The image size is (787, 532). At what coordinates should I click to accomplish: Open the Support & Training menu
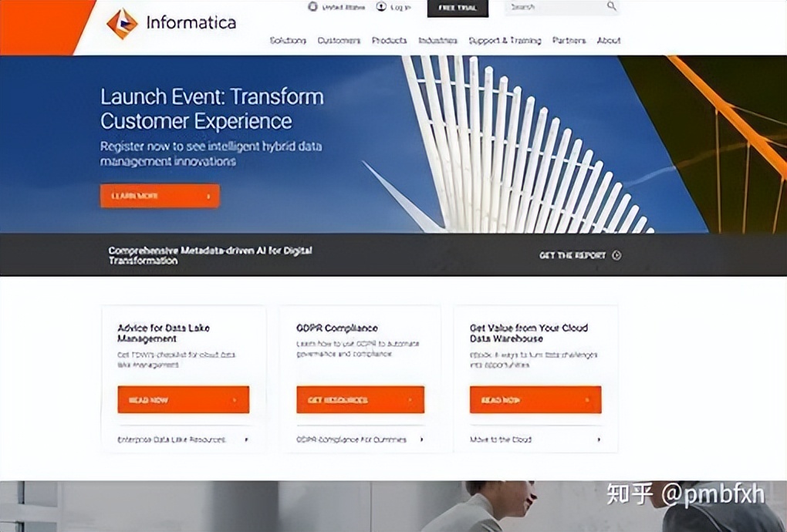pyautogui.click(x=505, y=41)
